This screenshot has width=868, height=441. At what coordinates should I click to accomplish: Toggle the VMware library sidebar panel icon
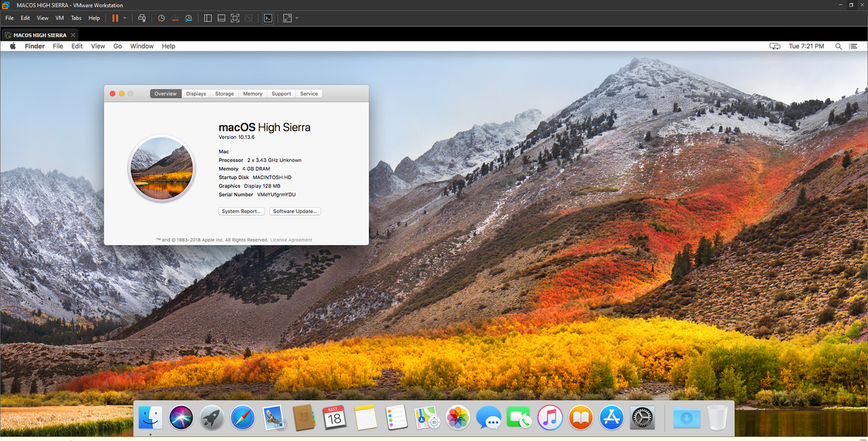(208, 18)
